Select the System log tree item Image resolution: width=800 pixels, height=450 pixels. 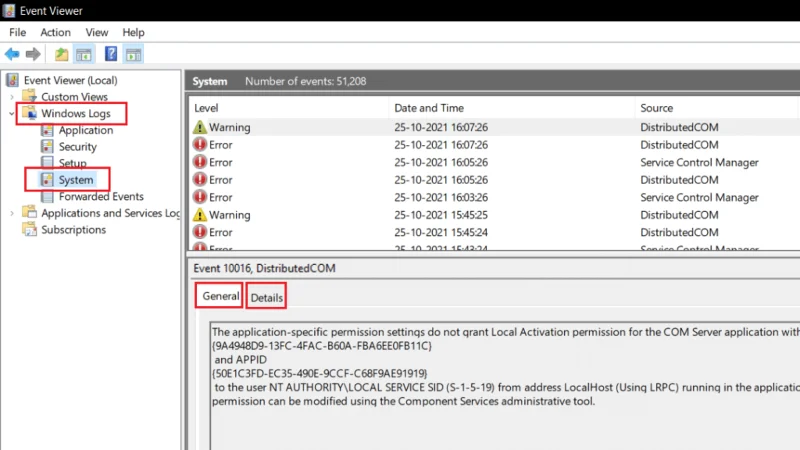(76, 180)
